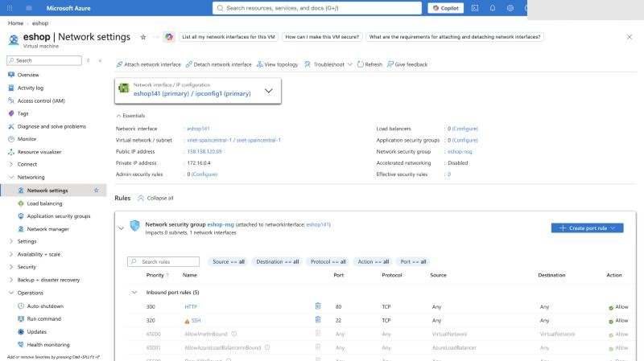Open Auto-shutdown under Operations
Viewport: 644px width, 361px height.
[x=45, y=306]
